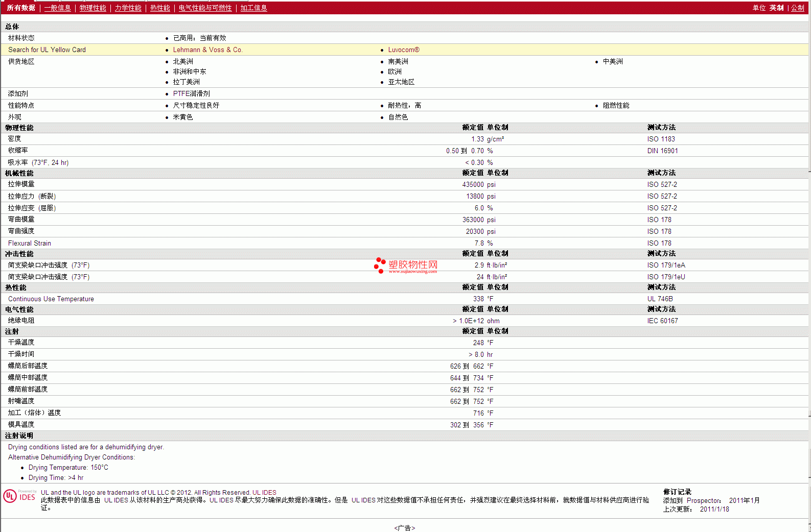Viewport: 811px width, 532px height.
Task: Click the <广告> text at bottom
Action: coord(405,528)
